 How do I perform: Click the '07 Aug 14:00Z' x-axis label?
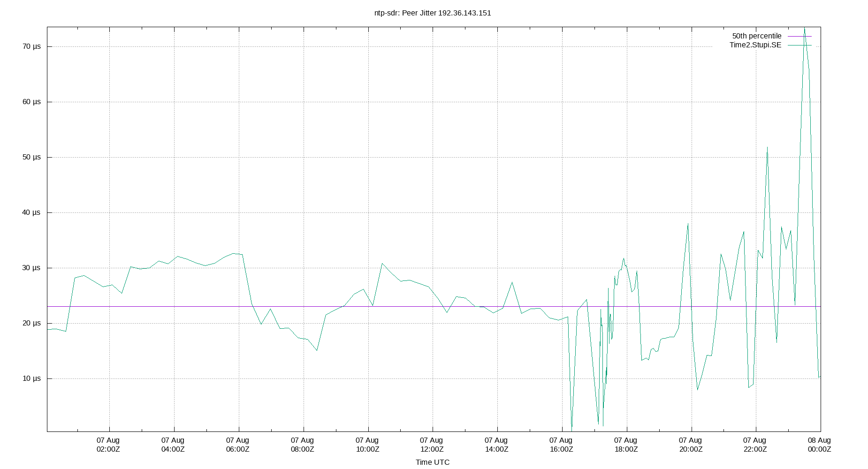(496, 445)
